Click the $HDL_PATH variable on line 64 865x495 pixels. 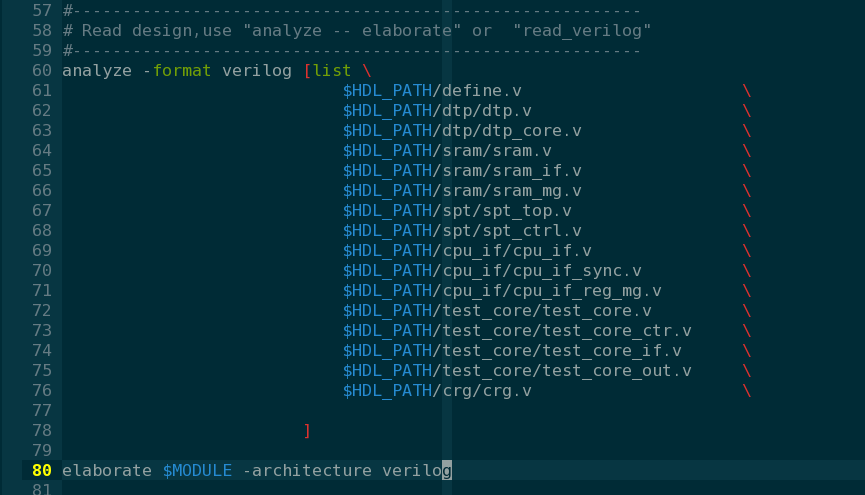(x=388, y=150)
